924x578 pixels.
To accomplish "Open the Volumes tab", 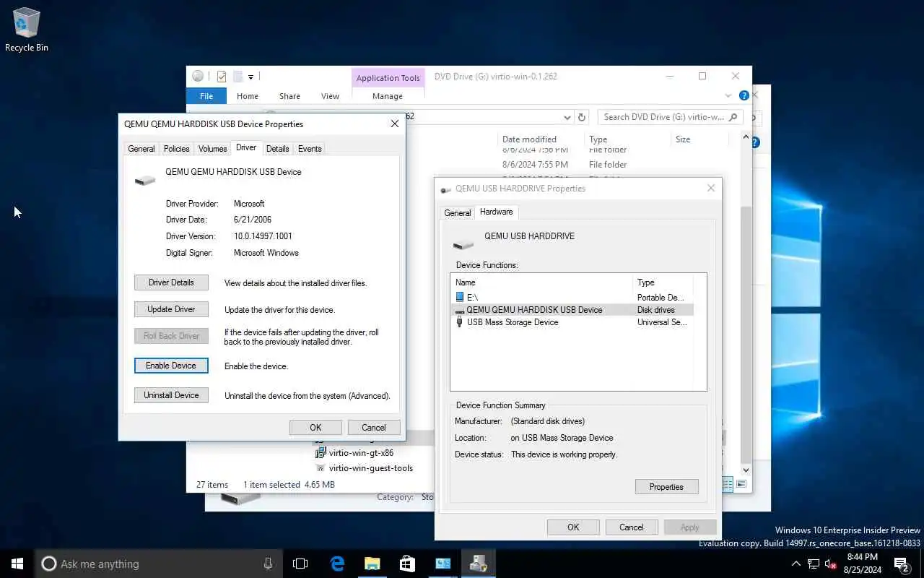I will click(x=212, y=149).
